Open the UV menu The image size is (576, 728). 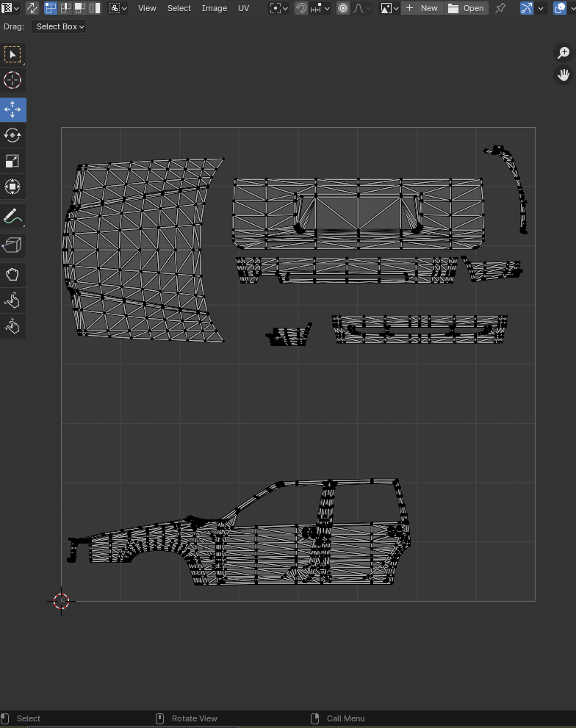coord(243,8)
